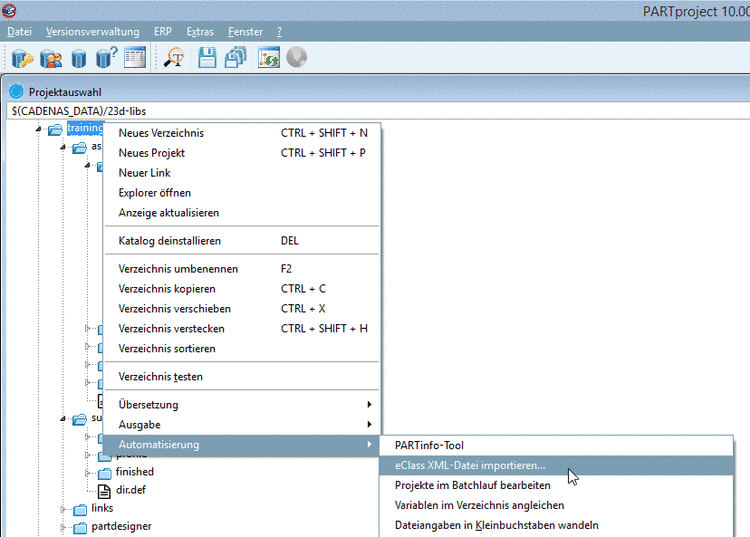Expand the finished folder node
This screenshot has height=537, width=750.
[88, 473]
